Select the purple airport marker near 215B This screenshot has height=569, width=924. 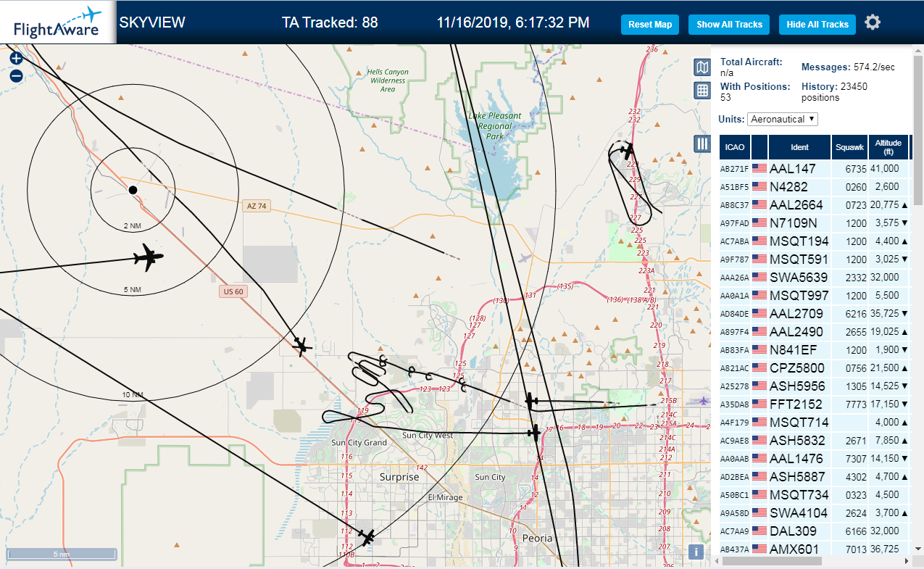[702, 400]
